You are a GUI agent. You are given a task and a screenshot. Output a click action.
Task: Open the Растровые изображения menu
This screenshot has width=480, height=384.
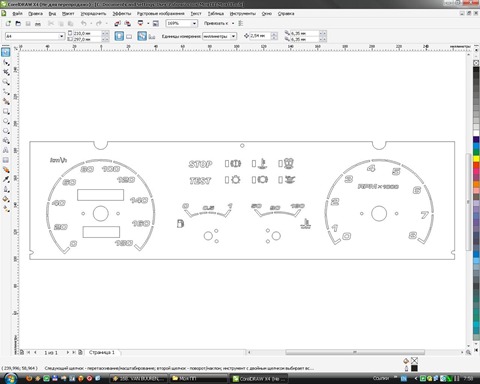(x=160, y=14)
